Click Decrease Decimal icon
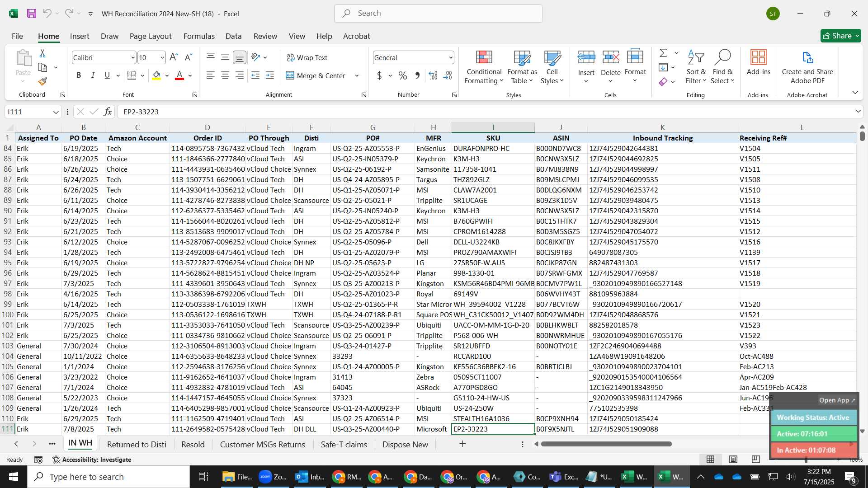 click(448, 75)
